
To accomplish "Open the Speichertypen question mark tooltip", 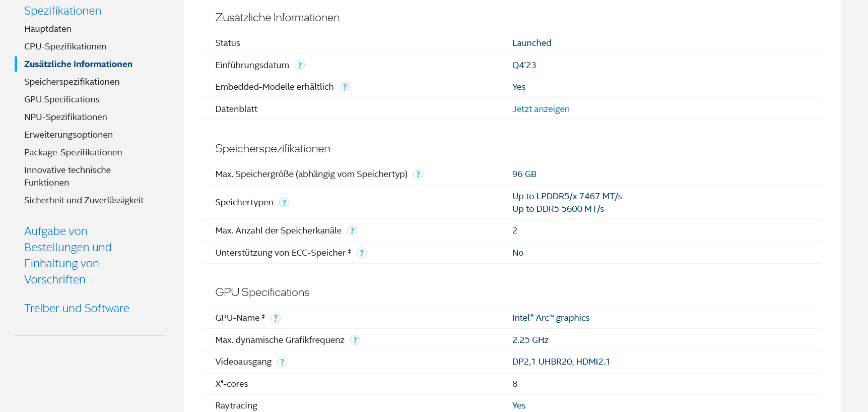I will pyautogui.click(x=284, y=202).
